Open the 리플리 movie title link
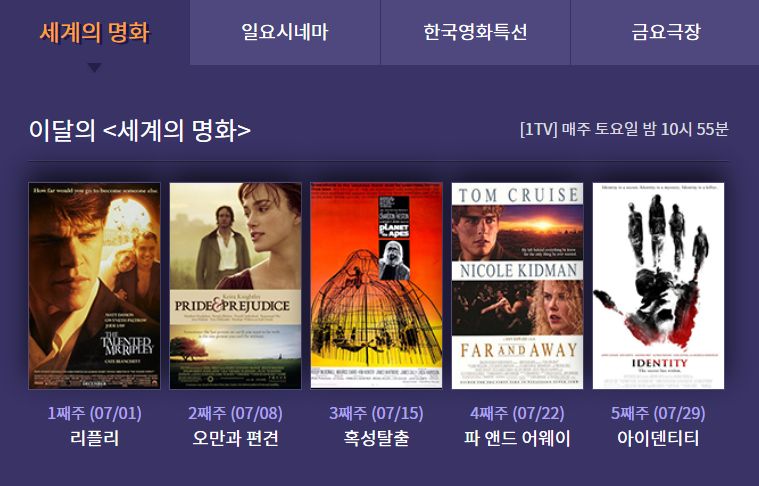The image size is (759, 486). (94, 438)
